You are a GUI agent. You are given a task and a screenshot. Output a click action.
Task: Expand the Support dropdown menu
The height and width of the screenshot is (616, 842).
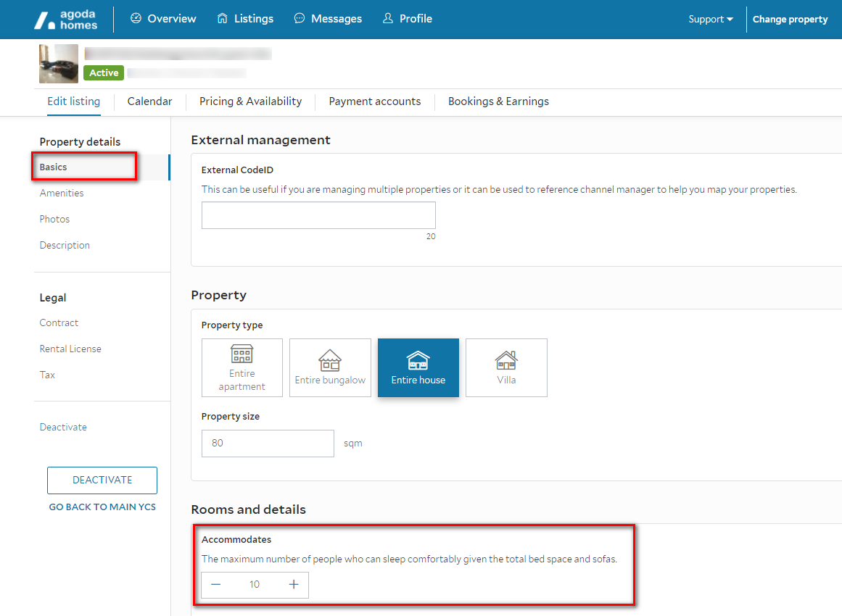click(710, 20)
